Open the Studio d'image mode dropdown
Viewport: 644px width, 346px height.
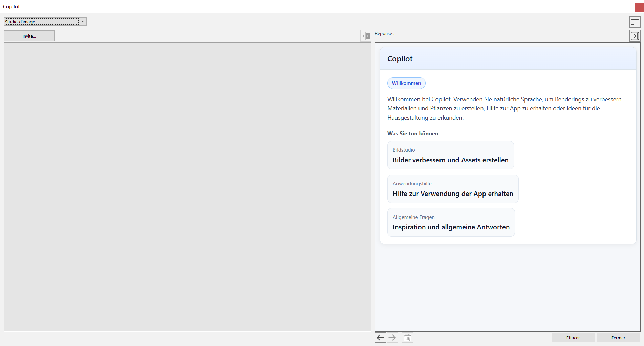pos(45,22)
